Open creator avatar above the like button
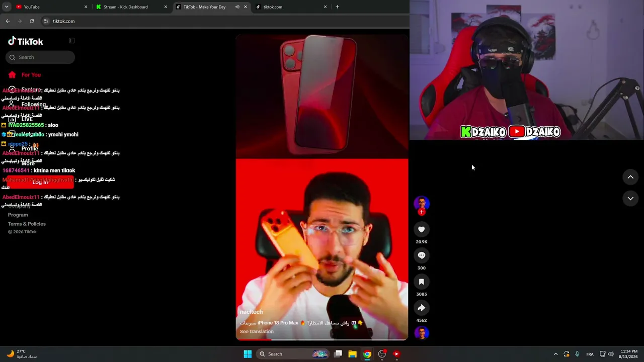644x362 pixels. click(422, 203)
